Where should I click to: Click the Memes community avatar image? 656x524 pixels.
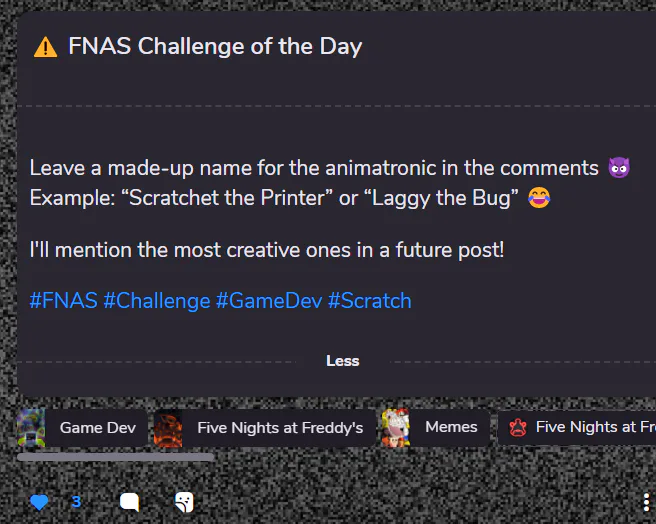(394, 428)
